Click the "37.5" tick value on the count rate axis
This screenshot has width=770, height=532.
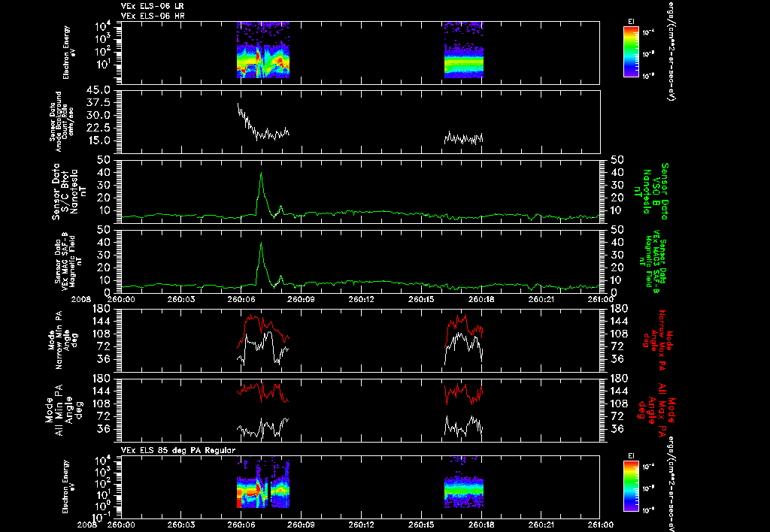pos(99,103)
